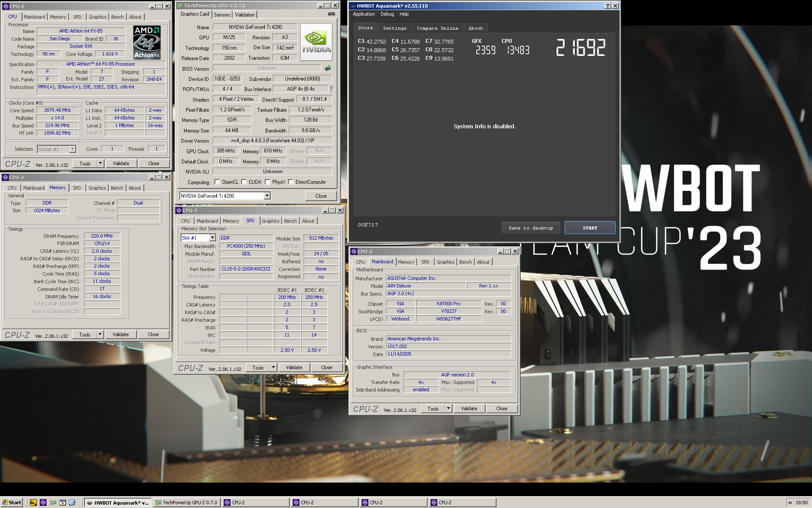Click Tools button in CPU-Z Mainboard window
The width and height of the screenshot is (812, 508).
click(433, 409)
